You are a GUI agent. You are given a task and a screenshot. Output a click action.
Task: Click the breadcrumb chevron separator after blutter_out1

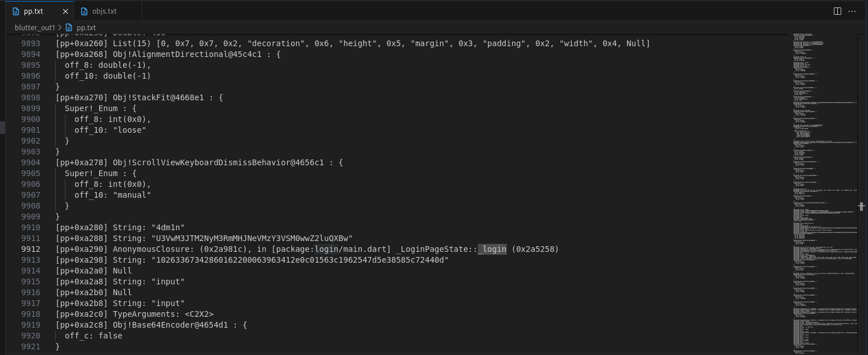tap(60, 27)
